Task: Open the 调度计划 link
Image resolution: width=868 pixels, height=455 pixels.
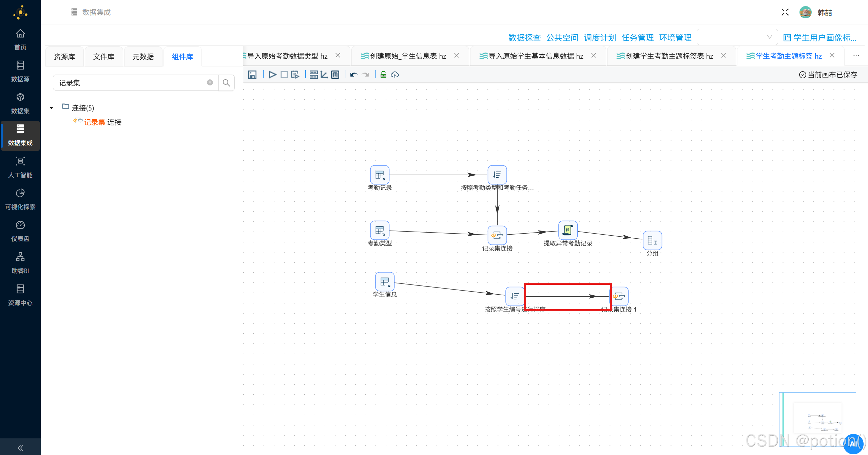Action: click(600, 38)
